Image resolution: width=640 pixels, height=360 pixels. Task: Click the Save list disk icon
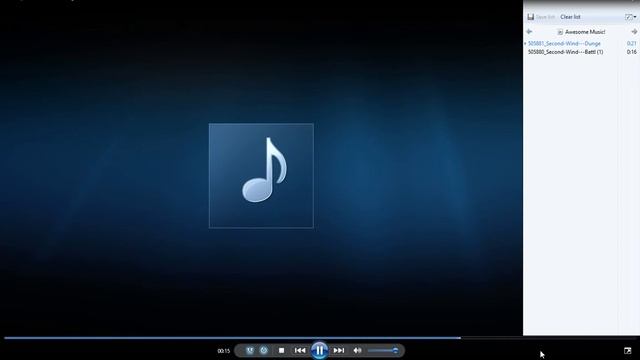tap(531, 17)
